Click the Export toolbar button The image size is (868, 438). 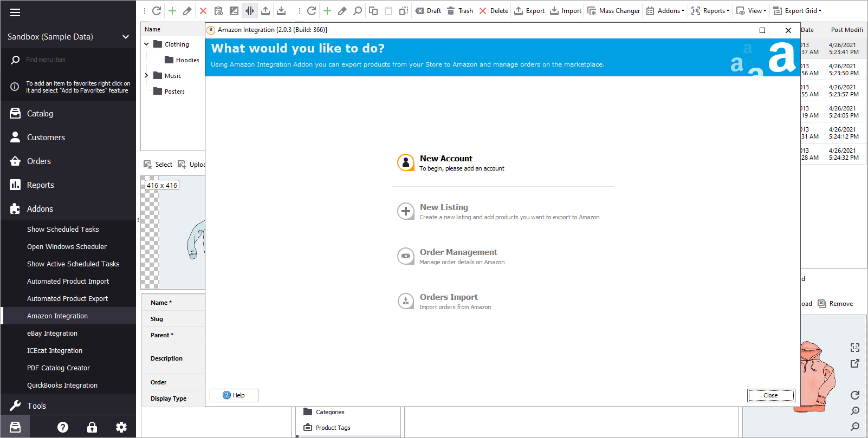[x=529, y=11]
